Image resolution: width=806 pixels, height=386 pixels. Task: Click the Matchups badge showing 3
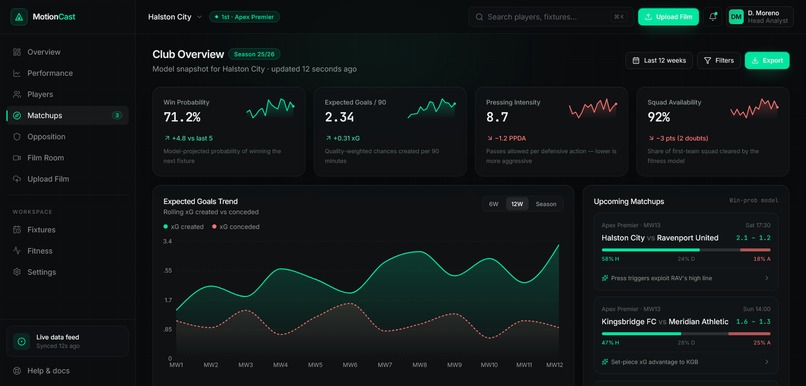pyautogui.click(x=117, y=116)
